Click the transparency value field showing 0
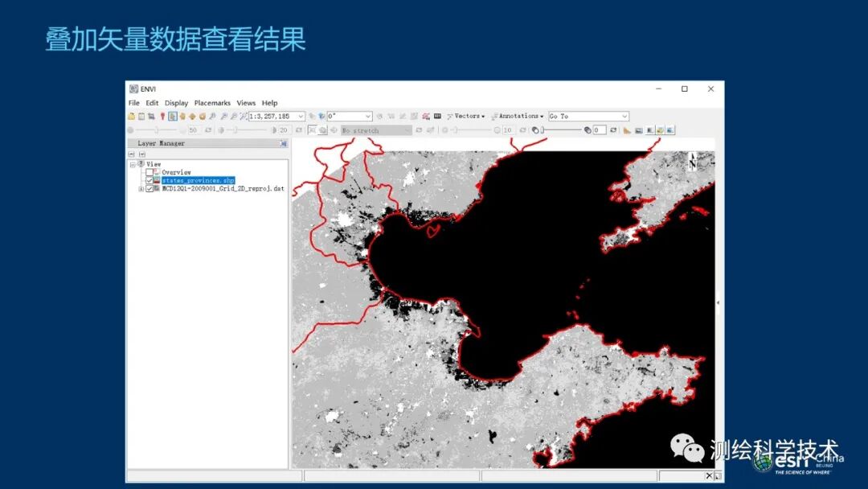868x489 pixels. point(600,130)
